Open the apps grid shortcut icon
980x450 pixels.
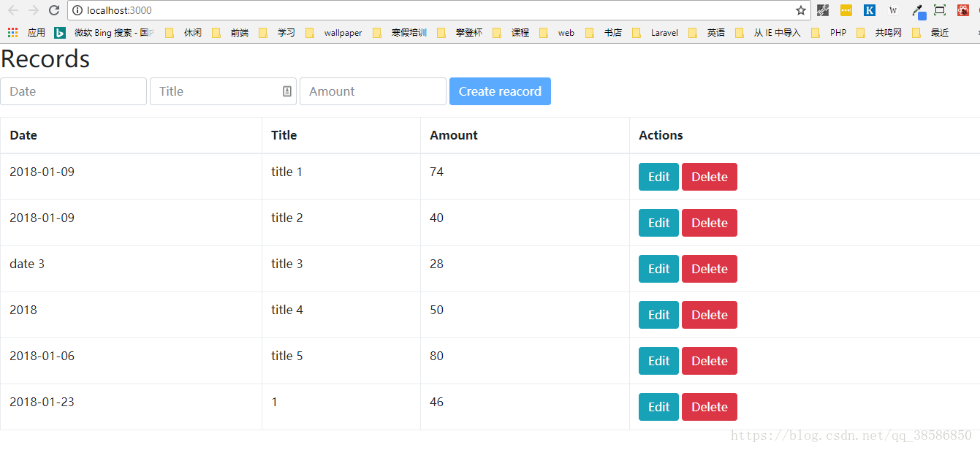12,33
